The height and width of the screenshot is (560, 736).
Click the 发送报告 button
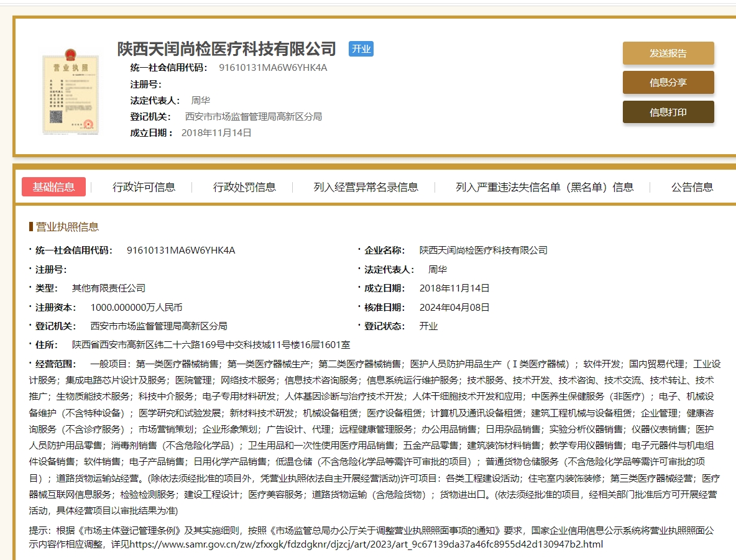668,53
